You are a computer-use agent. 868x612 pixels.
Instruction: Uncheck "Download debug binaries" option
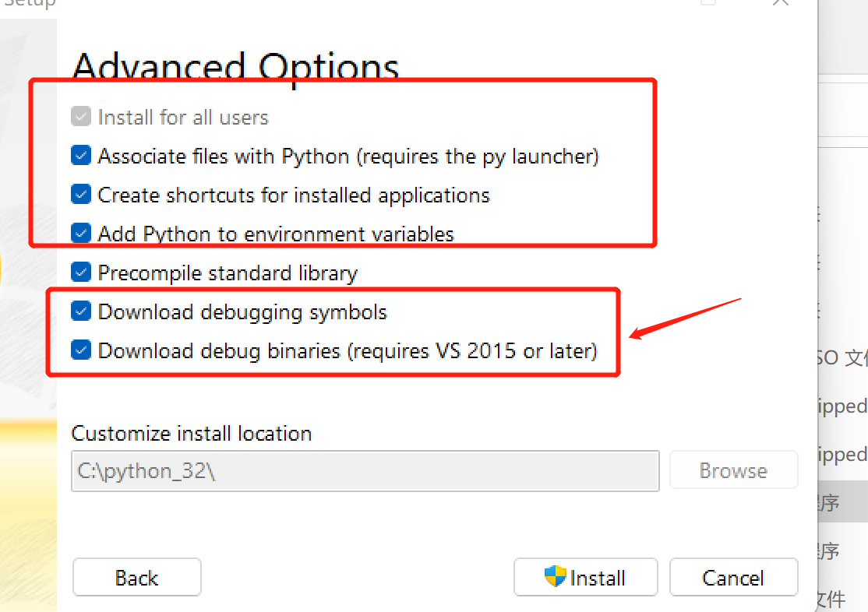(x=81, y=350)
